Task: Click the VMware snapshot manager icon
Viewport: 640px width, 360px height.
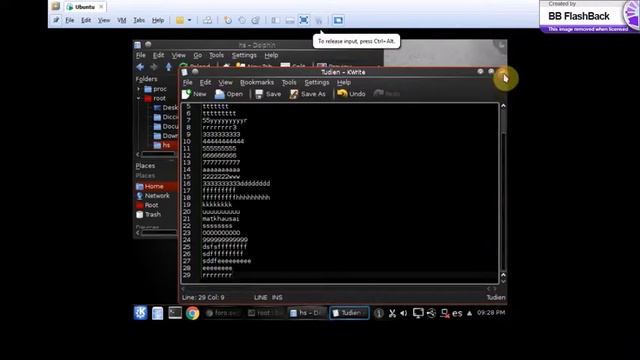Action: [256, 20]
